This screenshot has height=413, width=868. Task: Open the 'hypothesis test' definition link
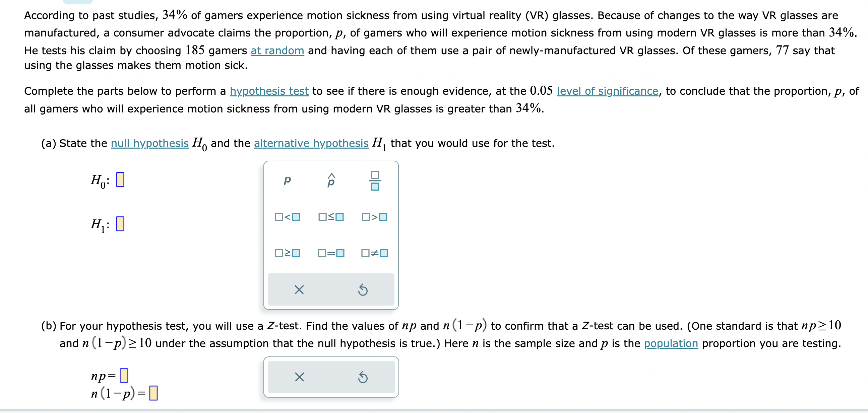point(268,91)
